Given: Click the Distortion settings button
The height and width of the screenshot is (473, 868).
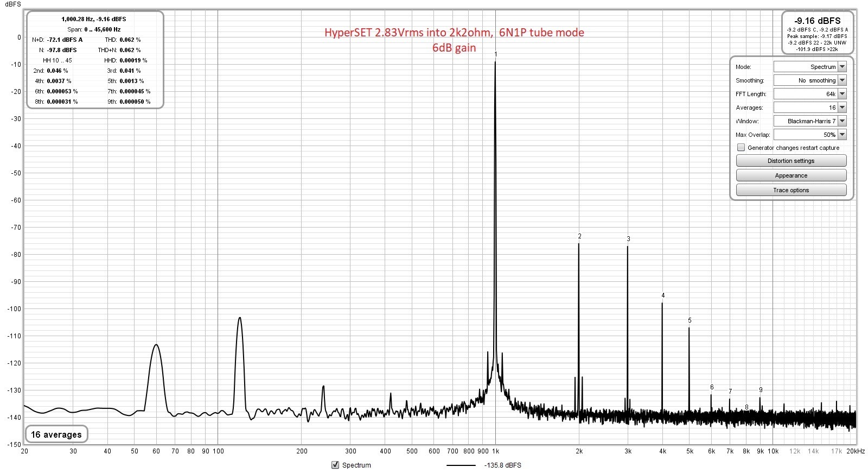Looking at the screenshot, I should click(791, 161).
